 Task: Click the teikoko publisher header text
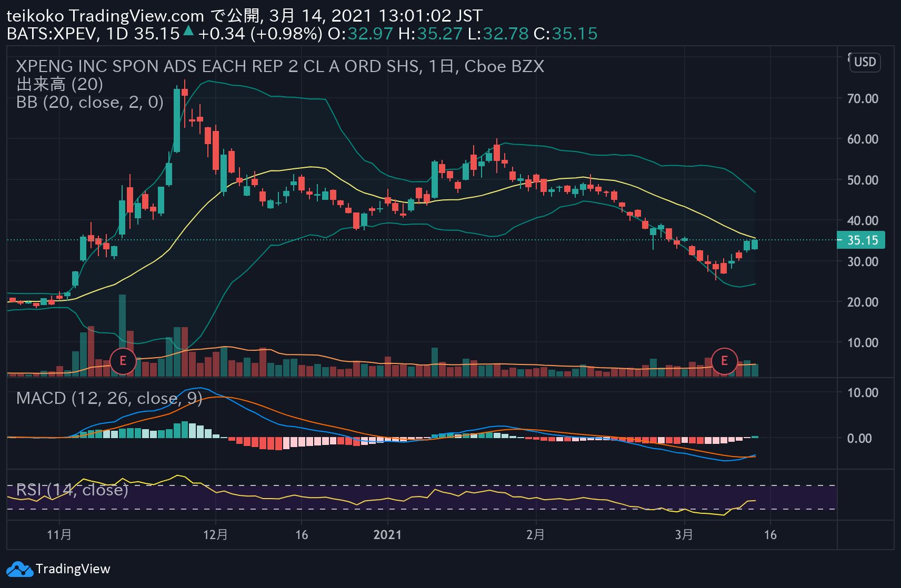click(35, 16)
